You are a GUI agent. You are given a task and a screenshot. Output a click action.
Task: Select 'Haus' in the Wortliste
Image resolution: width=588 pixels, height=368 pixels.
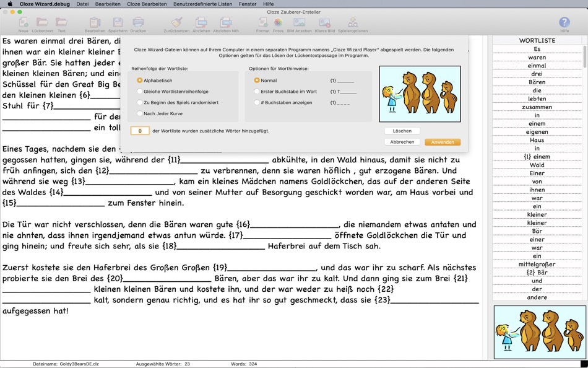tap(537, 139)
